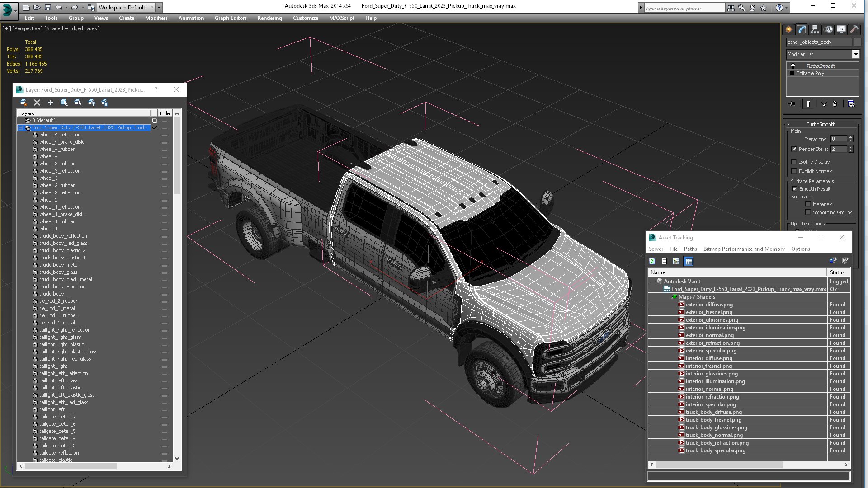Screen dimensions: 868x488
Task: Toggle Show End Result icon
Action: click(x=808, y=104)
